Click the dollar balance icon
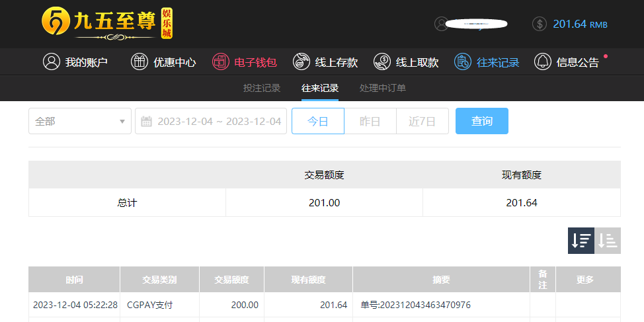644x322 pixels. pyautogui.click(x=540, y=24)
